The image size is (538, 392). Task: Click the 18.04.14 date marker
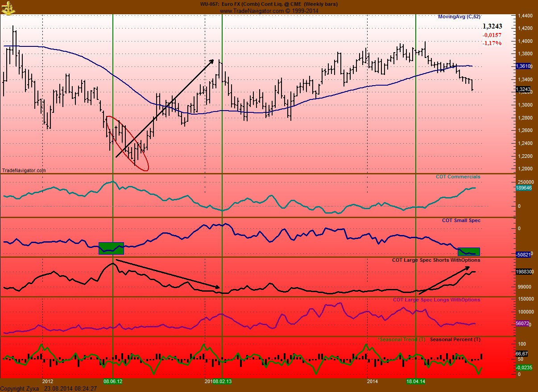(x=415, y=382)
